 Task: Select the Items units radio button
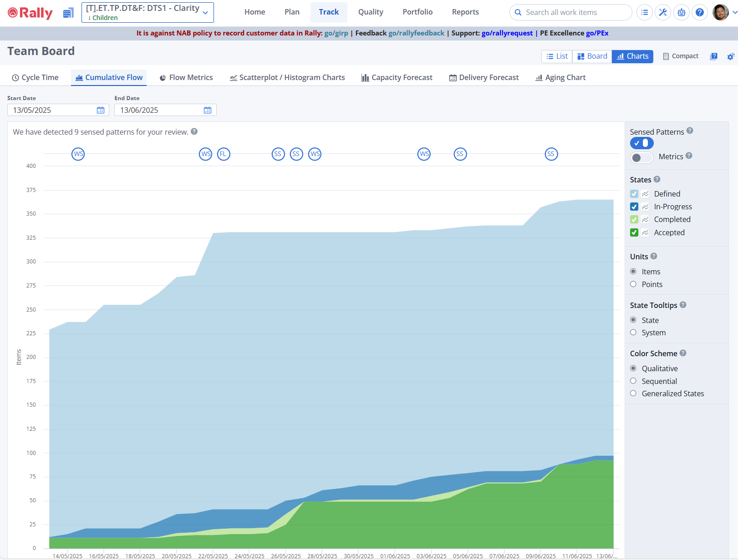point(633,272)
